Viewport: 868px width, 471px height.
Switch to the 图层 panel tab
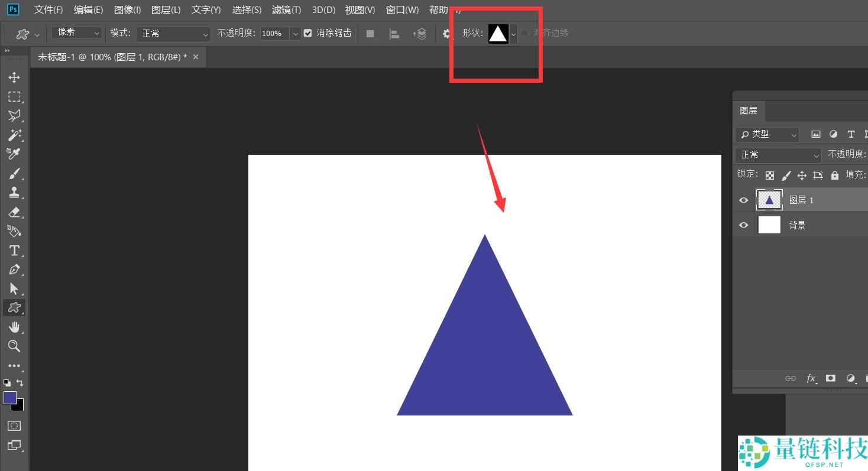click(x=748, y=111)
